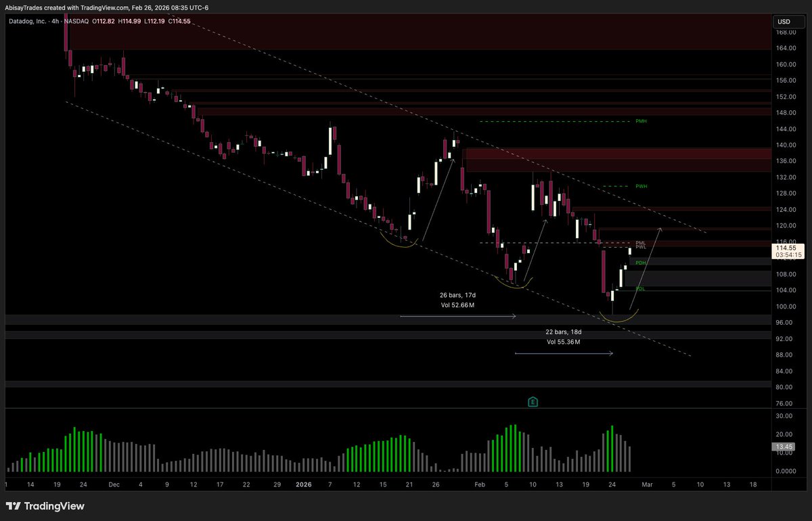Click the 20.00 volume axis label
The height and width of the screenshot is (521, 812).
pyautogui.click(x=786, y=434)
